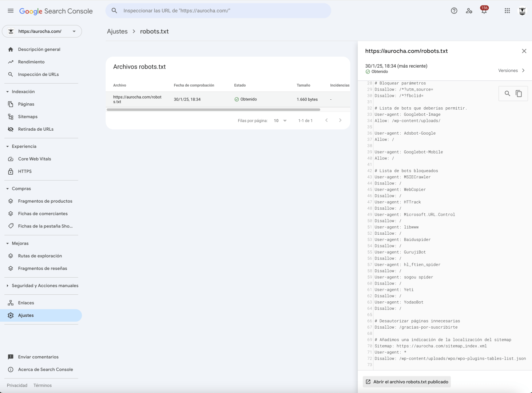Open HTTPS report

point(25,171)
